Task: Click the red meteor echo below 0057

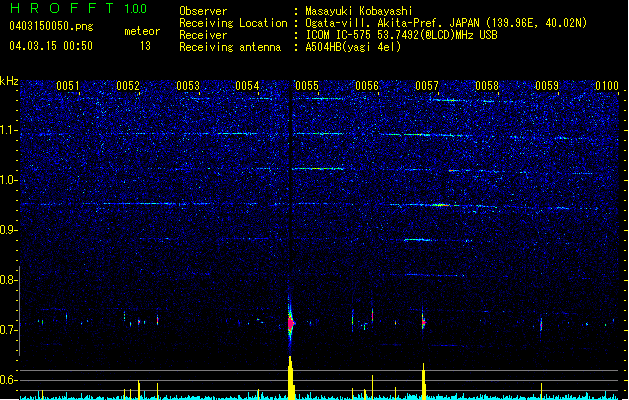Action: tap(423, 322)
